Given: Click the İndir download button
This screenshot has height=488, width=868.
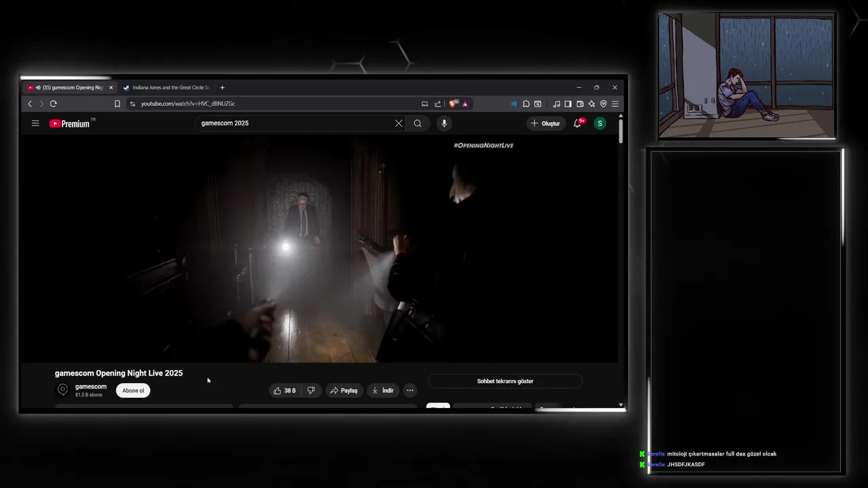Looking at the screenshot, I should (382, 390).
